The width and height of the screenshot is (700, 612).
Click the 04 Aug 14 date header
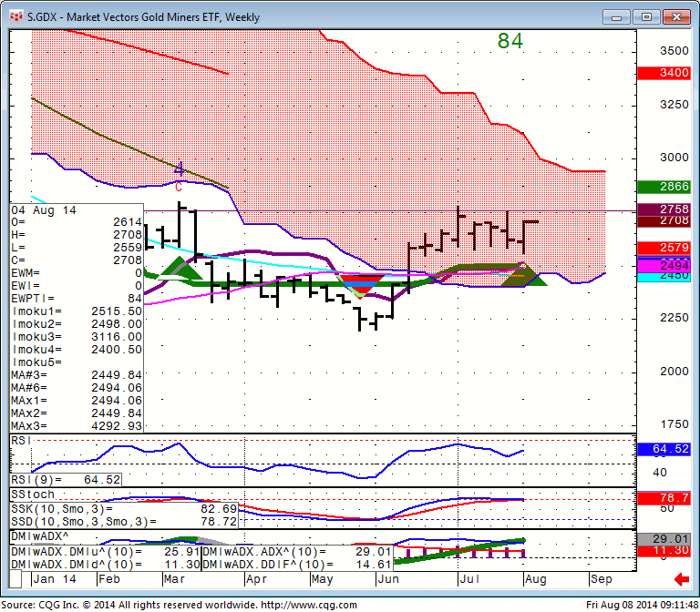pos(44,210)
